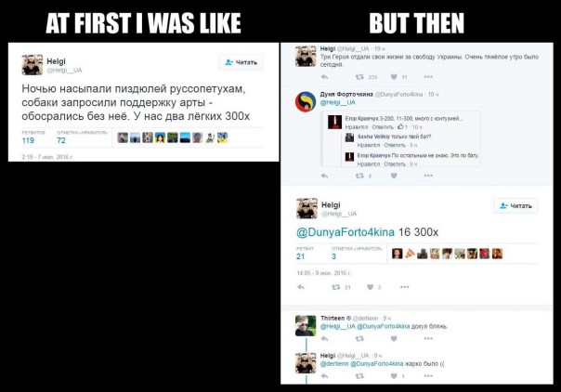This screenshot has height=392, width=561.
Task: Retweet the top Helgi tweet with 235 retweets
Action: point(359,77)
